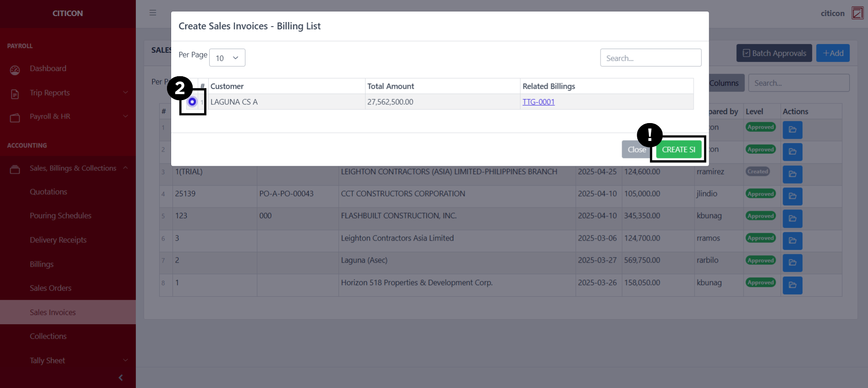Click the Approved badge in rramos row
Image resolution: width=868 pixels, height=388 pixels.
761,238
